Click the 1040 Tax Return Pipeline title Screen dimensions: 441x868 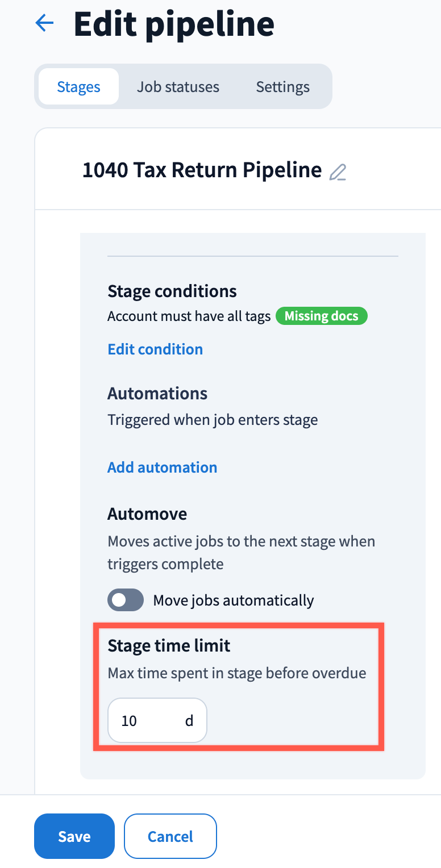pos(202,170)
